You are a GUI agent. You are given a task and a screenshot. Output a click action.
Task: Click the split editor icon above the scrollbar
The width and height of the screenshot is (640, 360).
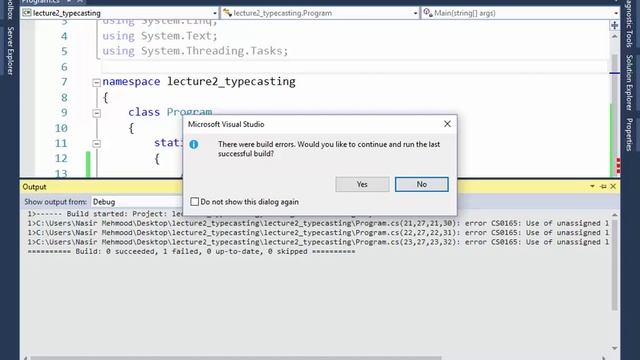615,25
